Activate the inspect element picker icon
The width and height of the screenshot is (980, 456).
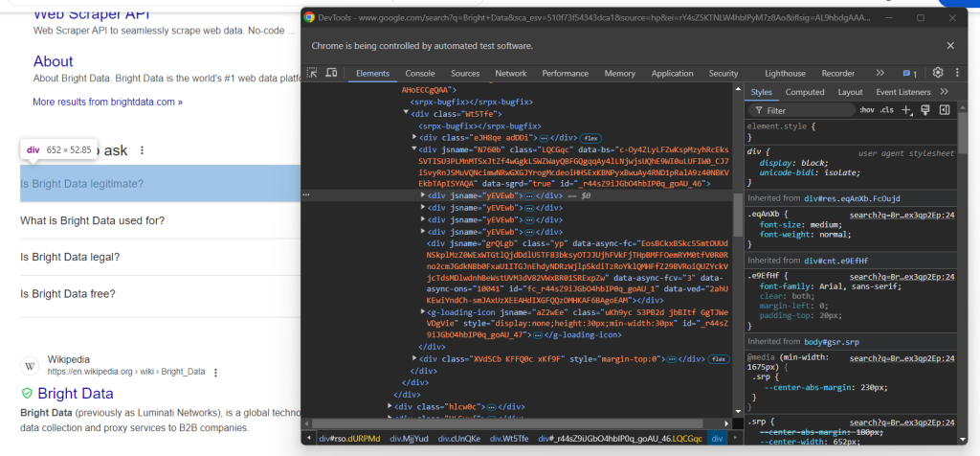313,73
